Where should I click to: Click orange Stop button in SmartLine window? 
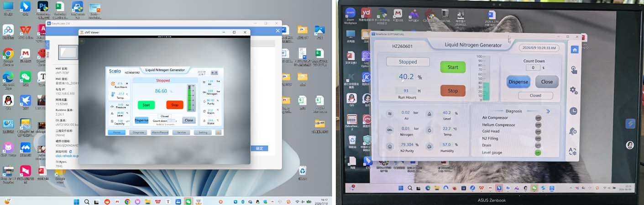tap(453, 91)
